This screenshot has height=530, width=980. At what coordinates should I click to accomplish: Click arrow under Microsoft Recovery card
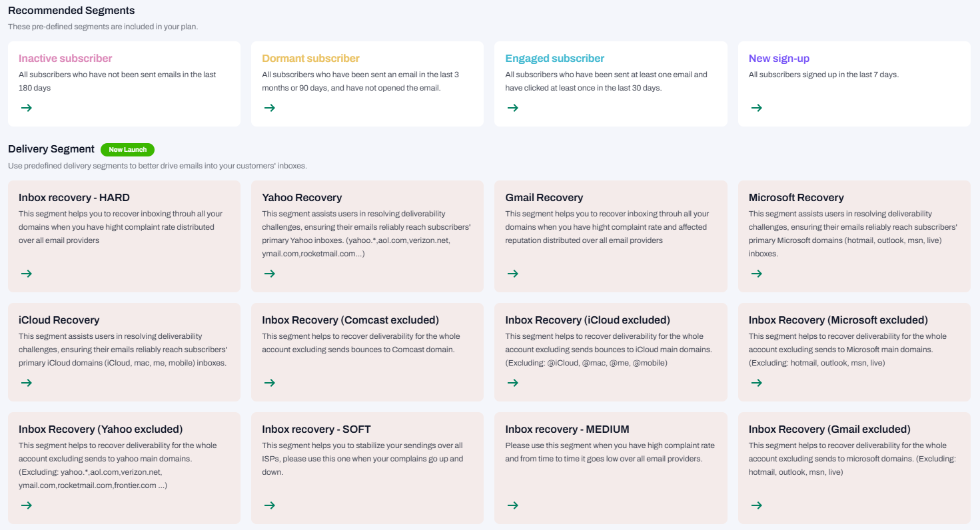pyautogui.click(x=756, y=274)
